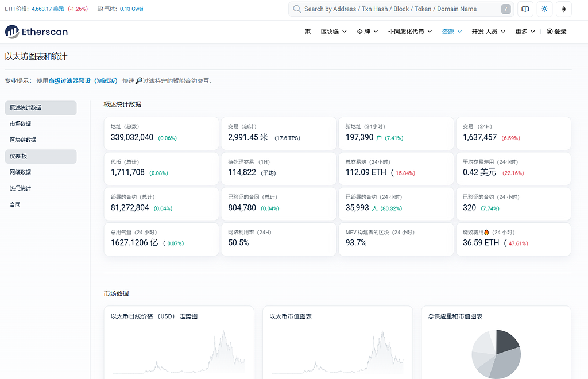This screenshot has height=379, width=588.
Task: Select 市场数据 in left sidebar
Action: [21, 124]
